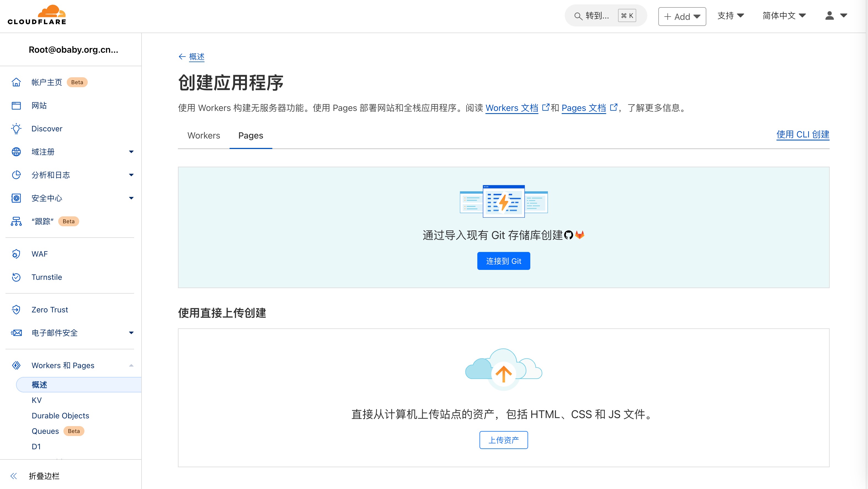Expand the 域注册 sidebar section
Viewport: 868px width, 489px height.
click(131, 152)
